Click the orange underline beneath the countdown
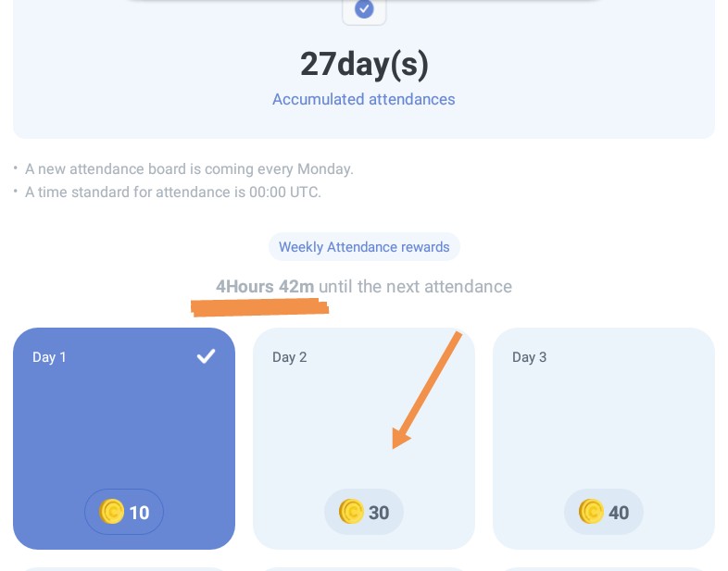Image resolution: width=728 pixels, height=571 pixels. (260, 307)
